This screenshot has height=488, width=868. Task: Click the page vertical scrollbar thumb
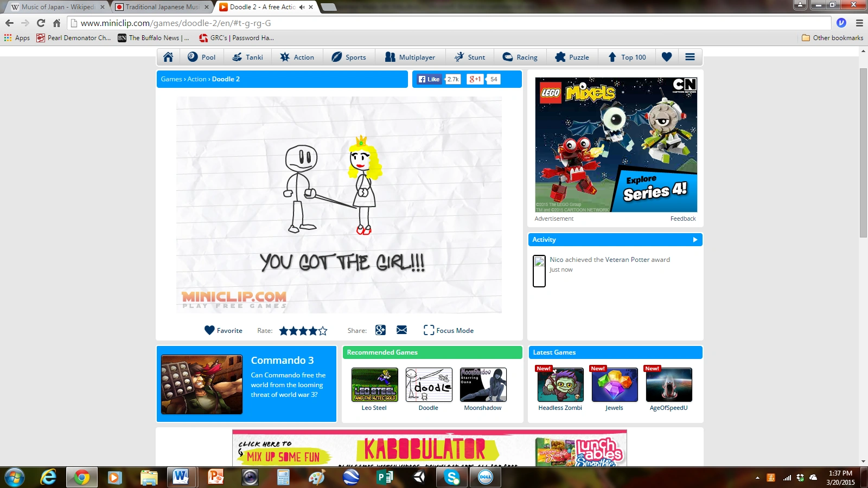[863, 153]
